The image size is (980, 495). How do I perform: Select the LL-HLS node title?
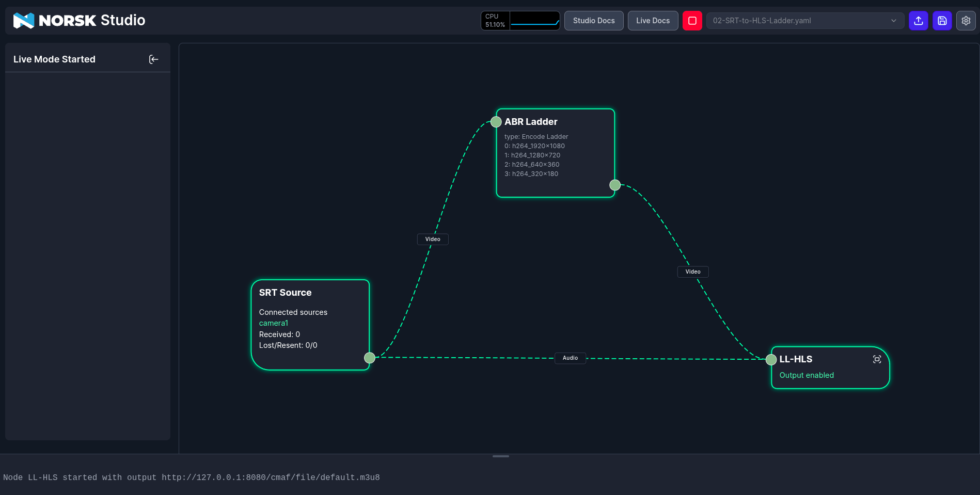coord(796,359)
